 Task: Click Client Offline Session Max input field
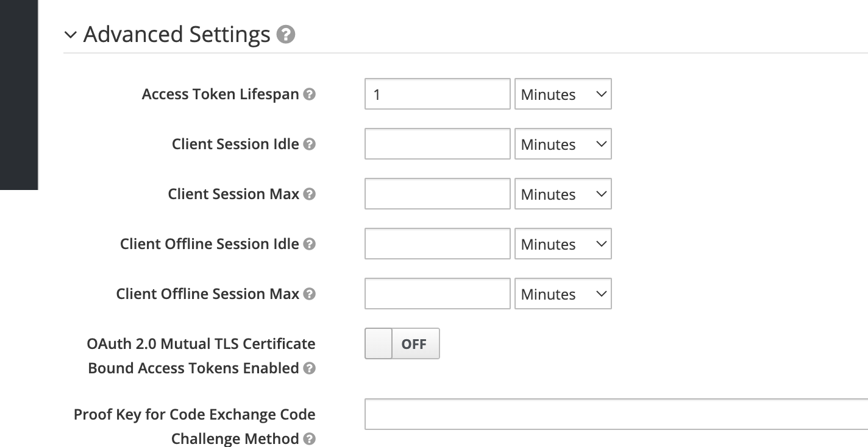click(x=438, y=294)
